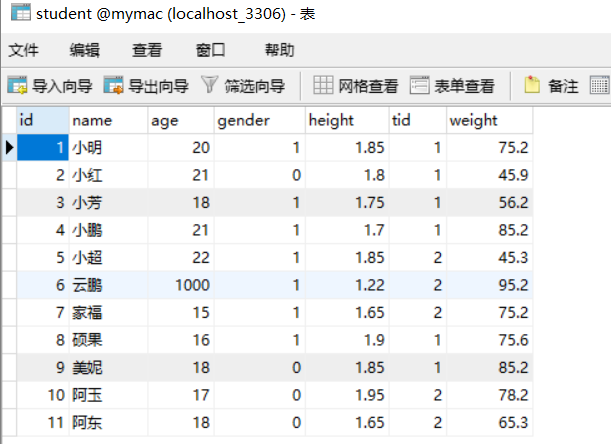Open 备注 via its text label
The width and height of the screenshot is (611, 444).
(x=563, y=86)
